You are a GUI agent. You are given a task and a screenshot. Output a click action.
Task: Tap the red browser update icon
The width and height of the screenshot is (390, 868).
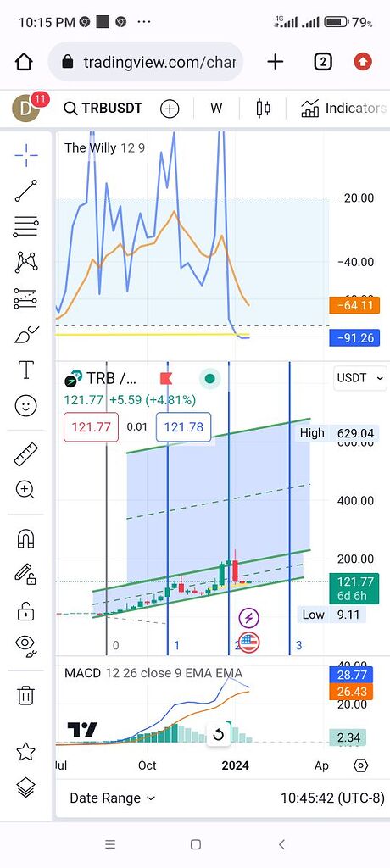pyautogui.click(x=363, y=62)
